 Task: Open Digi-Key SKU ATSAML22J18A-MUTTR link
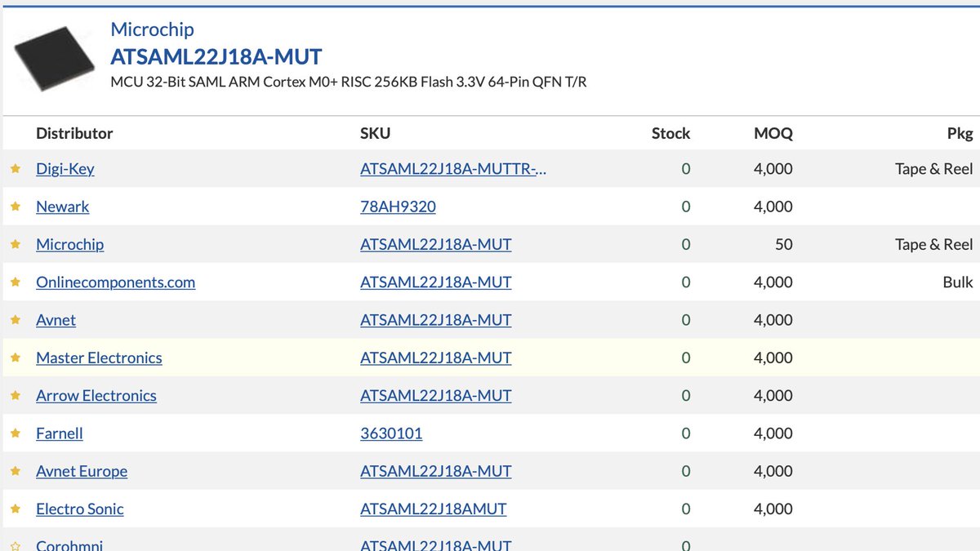454,169
